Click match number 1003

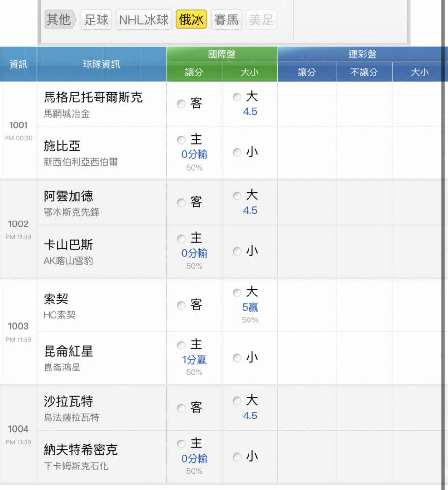coord(19,326)
